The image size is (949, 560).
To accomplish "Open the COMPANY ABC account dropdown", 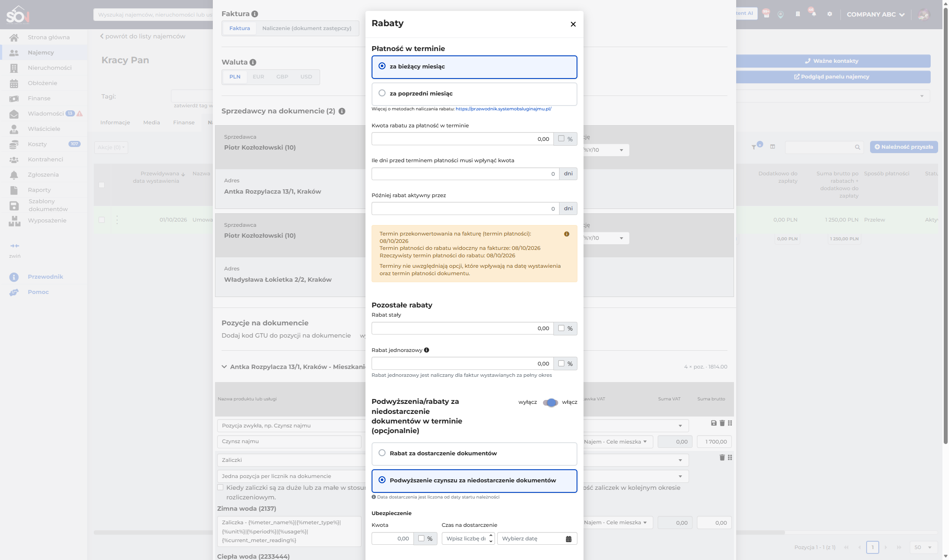I will pyautogui.click(x=875, y=15).
